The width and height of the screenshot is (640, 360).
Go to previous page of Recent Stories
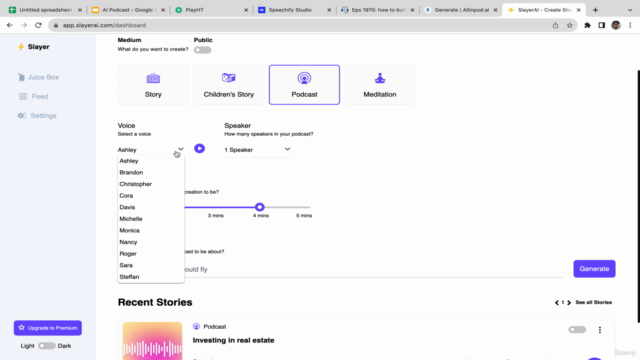tap(557, 302)
